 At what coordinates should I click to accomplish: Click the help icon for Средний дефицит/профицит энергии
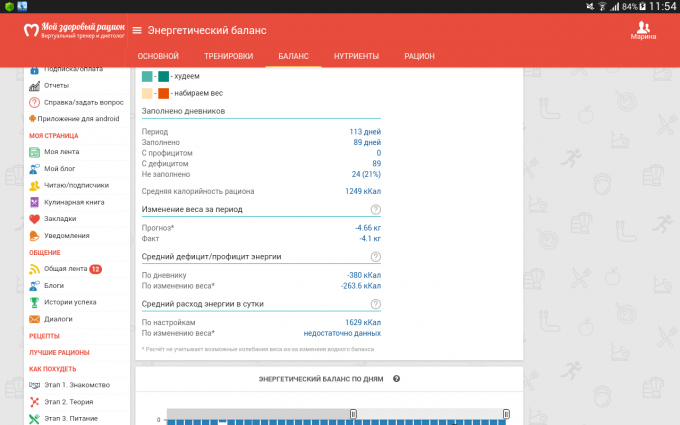pos(376,256)
